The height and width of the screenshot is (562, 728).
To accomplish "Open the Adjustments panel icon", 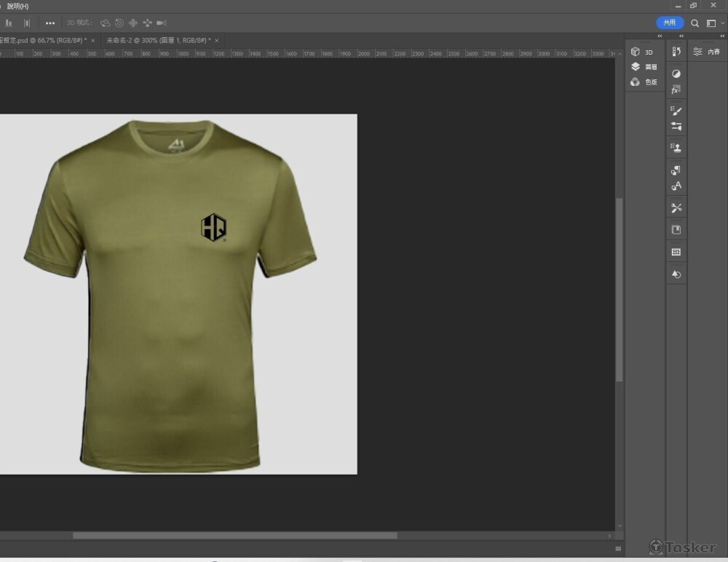I will coord(676,74).
